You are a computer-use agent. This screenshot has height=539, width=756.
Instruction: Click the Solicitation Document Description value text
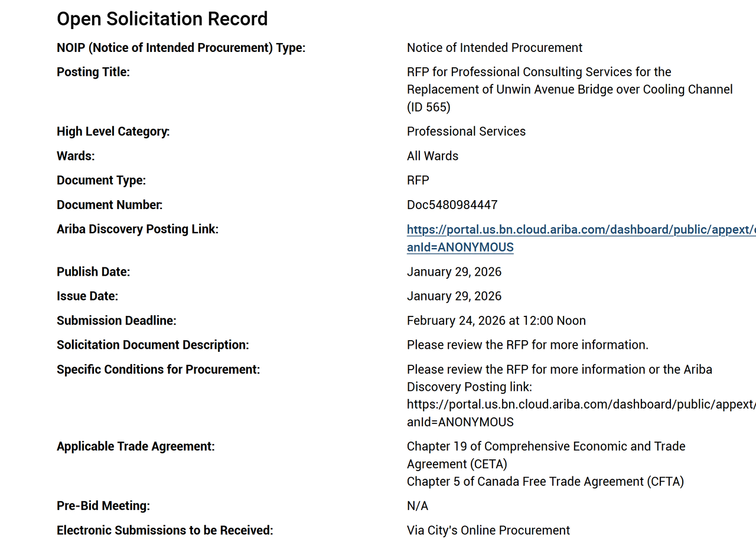527,345
